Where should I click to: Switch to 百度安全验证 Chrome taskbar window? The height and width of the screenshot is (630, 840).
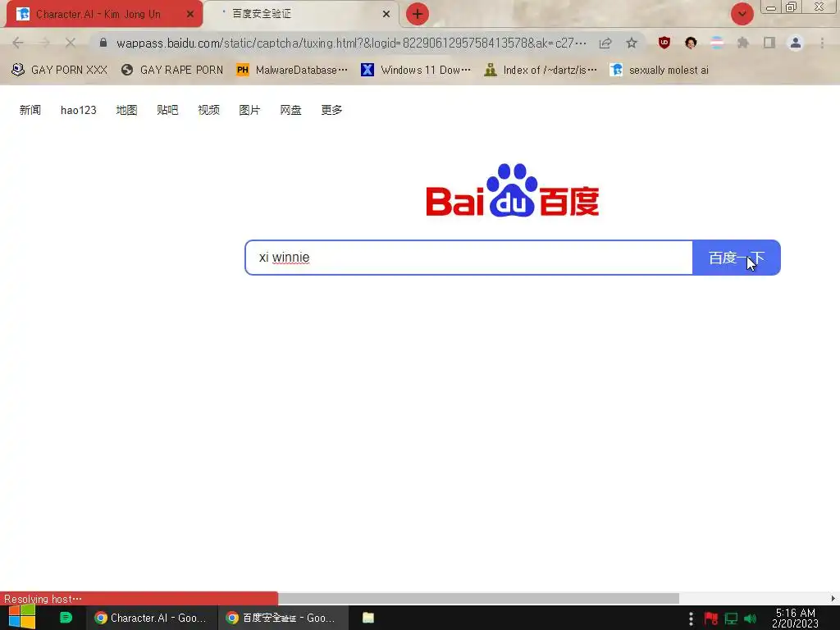click(283, 618)
